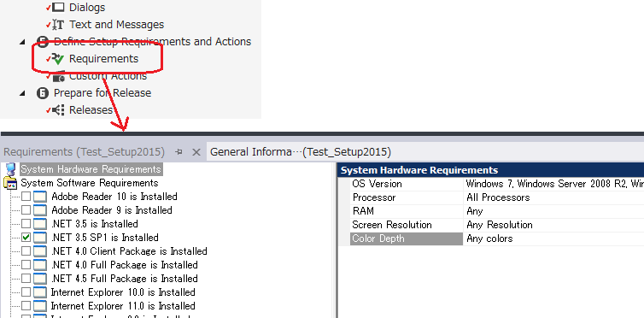Check Internet Explorer 10.0 is Installed box
Viewport: 644px width, 318px height.
tap(26, 292)
